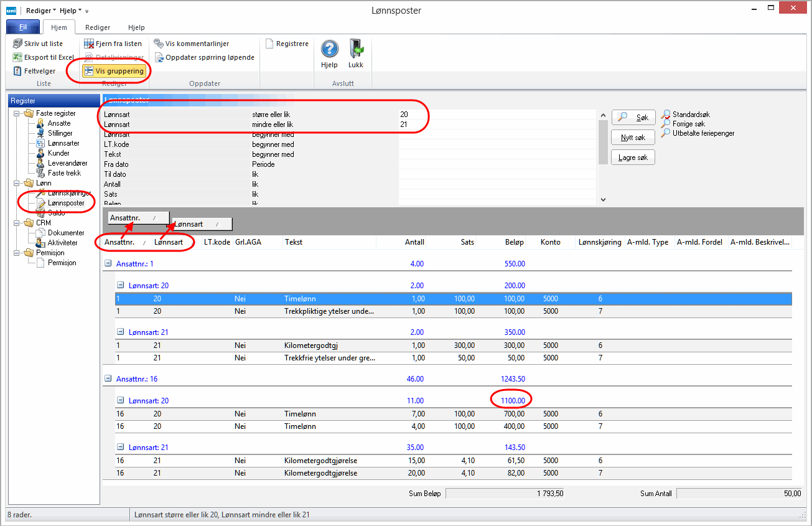Image resolution: width=812 pixels, height=526 pixels.
Task: Click the blue Hjelp question mark icon
Action: coord(329,49)
